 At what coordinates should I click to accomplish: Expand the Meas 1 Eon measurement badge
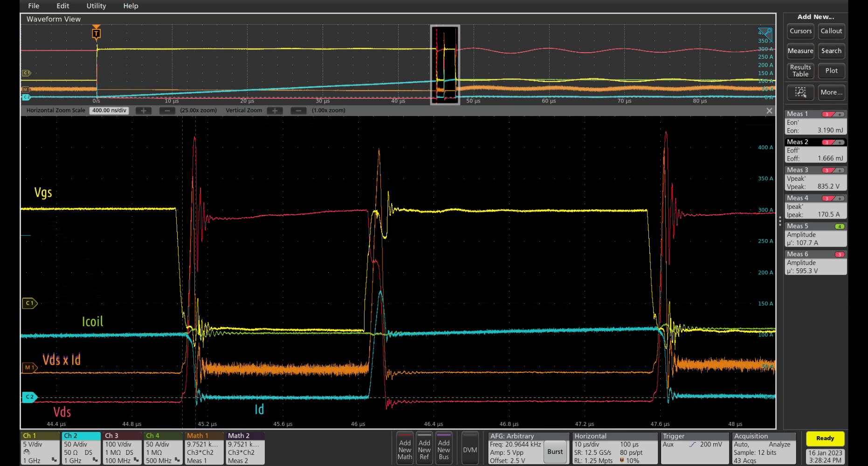[x=815, y=122]
